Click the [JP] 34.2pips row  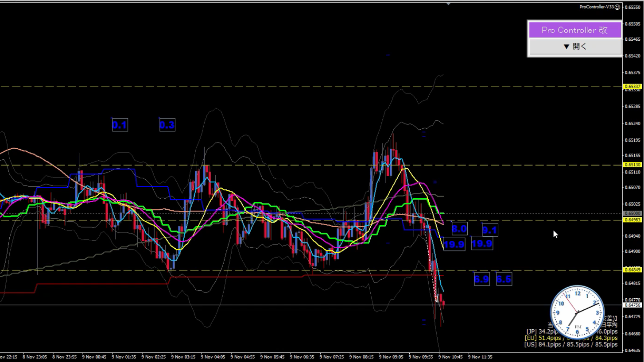571,331
